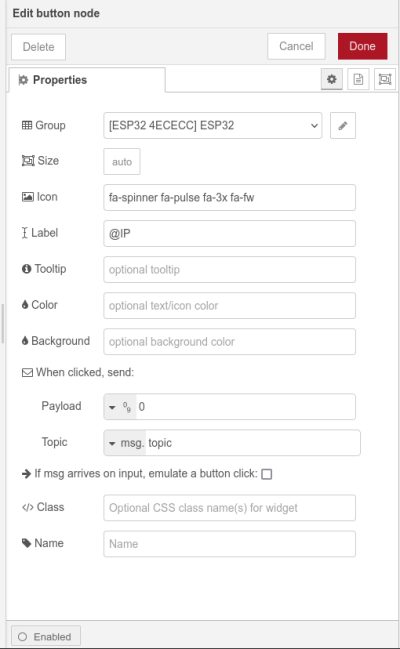Click pencil icon to edit group
The width and height of the screenshot is (400, 649).
click(x=343, y=125)
